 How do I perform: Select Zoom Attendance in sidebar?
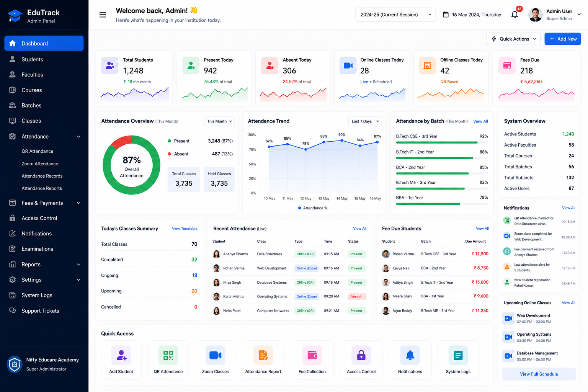coord(40,163)
